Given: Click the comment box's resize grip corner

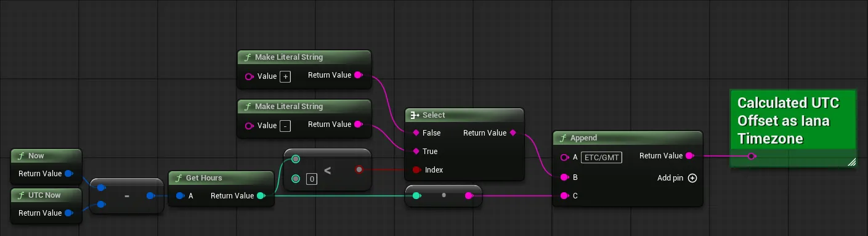Looking at the screenshot, I should [x=851, y=162].
